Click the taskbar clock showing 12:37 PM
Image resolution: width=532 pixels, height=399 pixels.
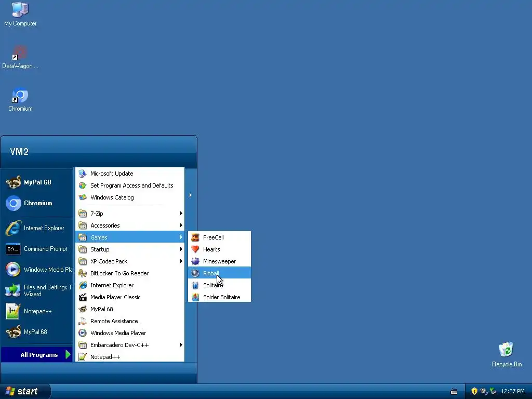click(513, 391)
